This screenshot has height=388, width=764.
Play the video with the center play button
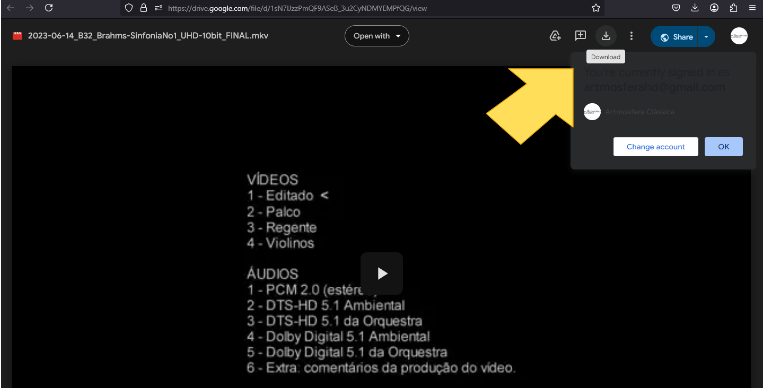tap(382, 273)
